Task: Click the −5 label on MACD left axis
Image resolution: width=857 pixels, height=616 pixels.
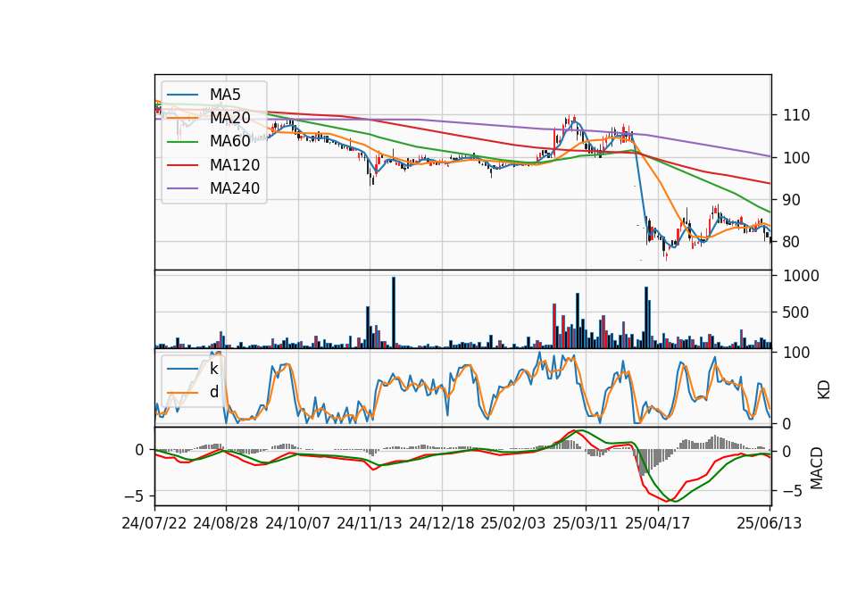Action: [x=134, y=496]
